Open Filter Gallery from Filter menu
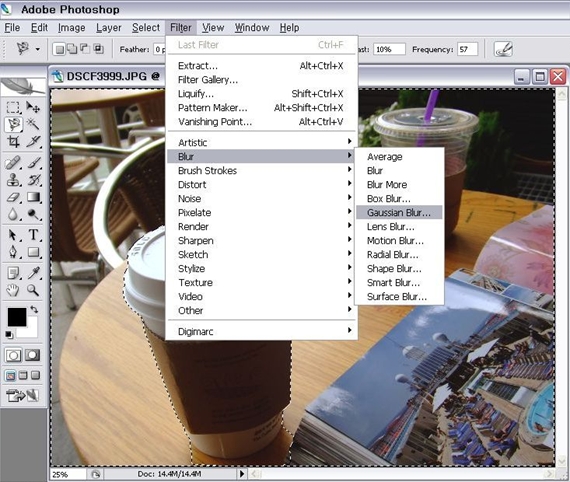The width and height of the screenshot is (570, 482). 261,80
